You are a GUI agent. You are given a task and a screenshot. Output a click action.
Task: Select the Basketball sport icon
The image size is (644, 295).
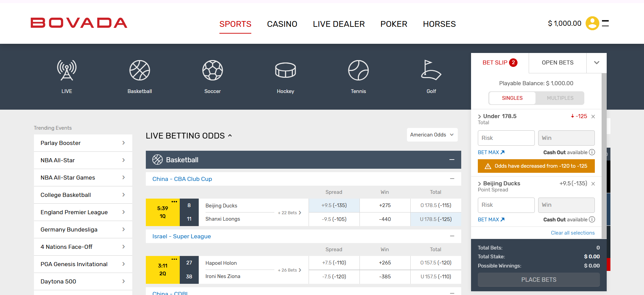139,70
